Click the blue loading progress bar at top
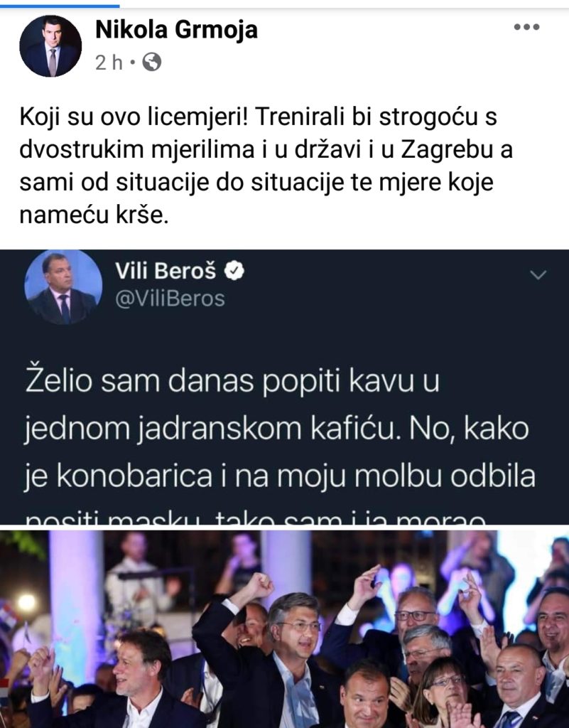Image resolution: width=569 pixels, height=728 pixels. (x=60, y=6)
